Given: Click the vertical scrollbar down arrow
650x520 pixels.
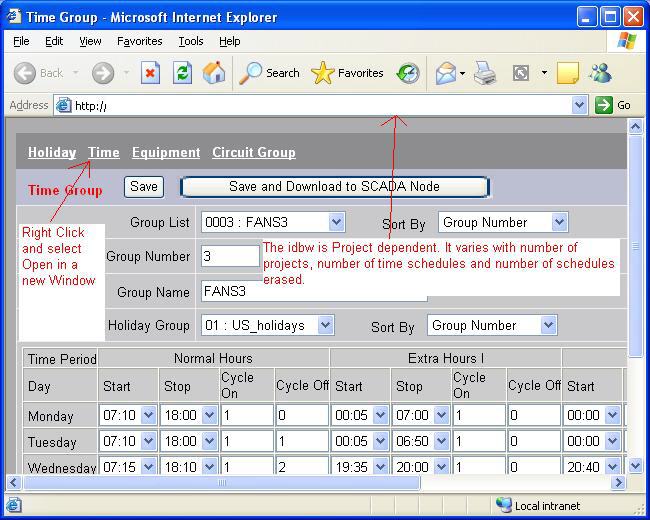Looking at the screenshot, I should 635,465.
